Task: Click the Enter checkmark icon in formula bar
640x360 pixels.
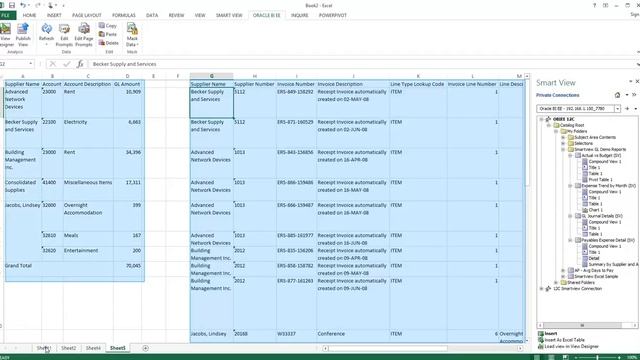Action: [67, 64]
